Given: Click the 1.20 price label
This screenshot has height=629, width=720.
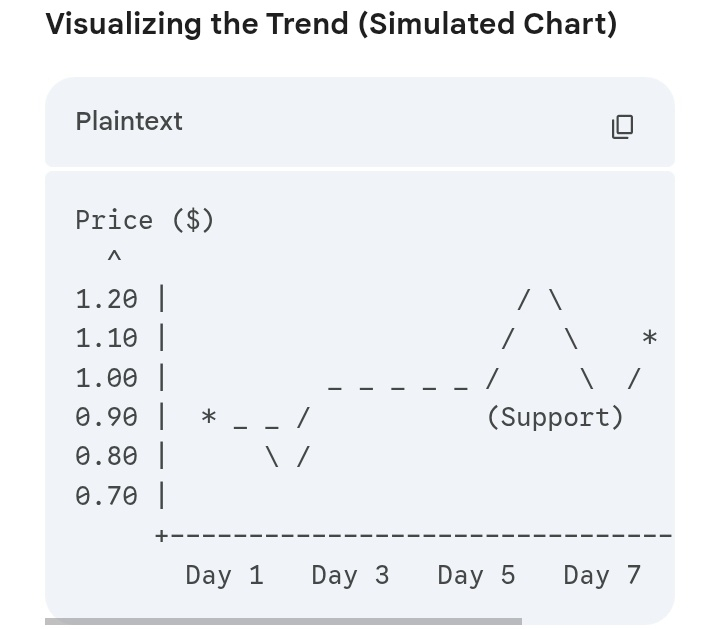Looking at the screenshot, I should point(106,298).
